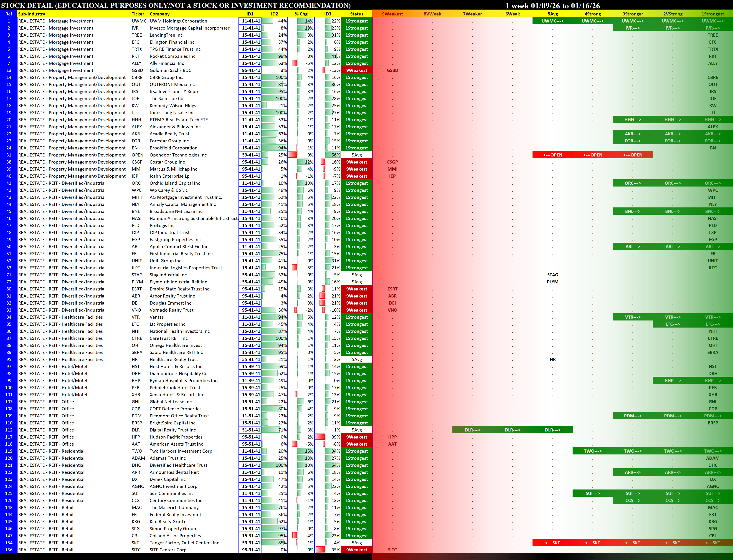Select ticker cell HPP
This screenshot has height=560, width=733.
[x=136, y=437]
